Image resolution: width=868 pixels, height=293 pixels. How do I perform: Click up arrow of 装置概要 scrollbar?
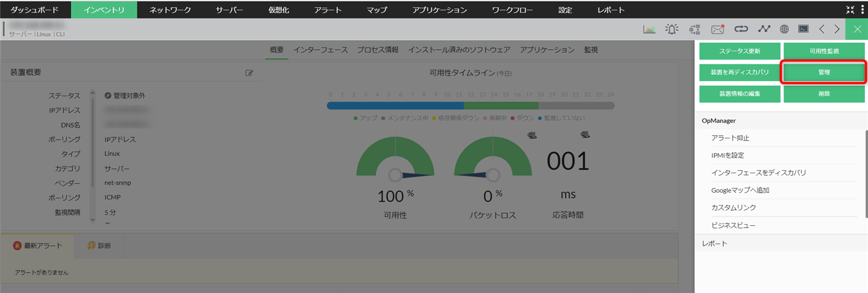93,94
